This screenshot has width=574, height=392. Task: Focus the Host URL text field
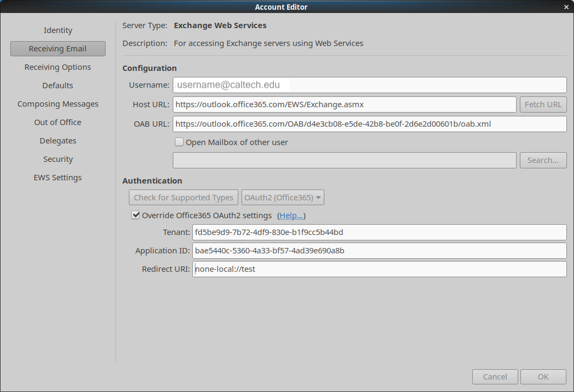click(344, 104)
